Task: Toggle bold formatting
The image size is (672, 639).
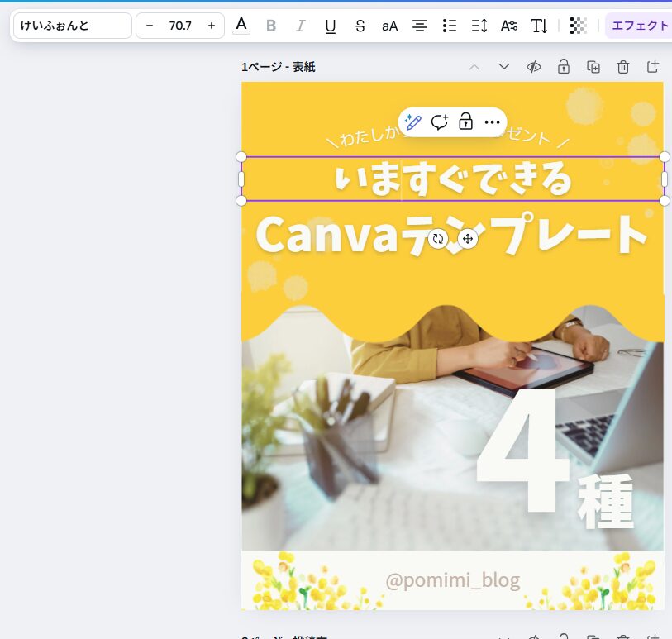Action: click(271, 26)
